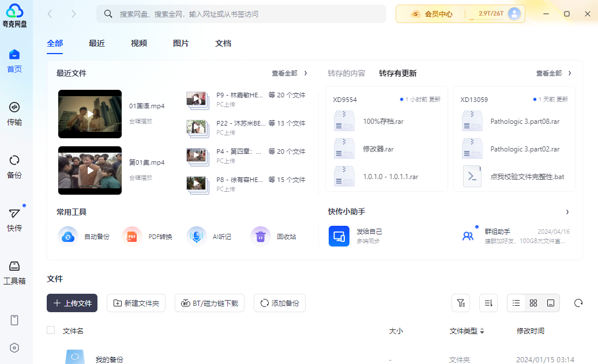Click the 新建文件夹 new folder button
This screenshot has width=598, height=364.
pyautogui.click(x=137, y=303)
